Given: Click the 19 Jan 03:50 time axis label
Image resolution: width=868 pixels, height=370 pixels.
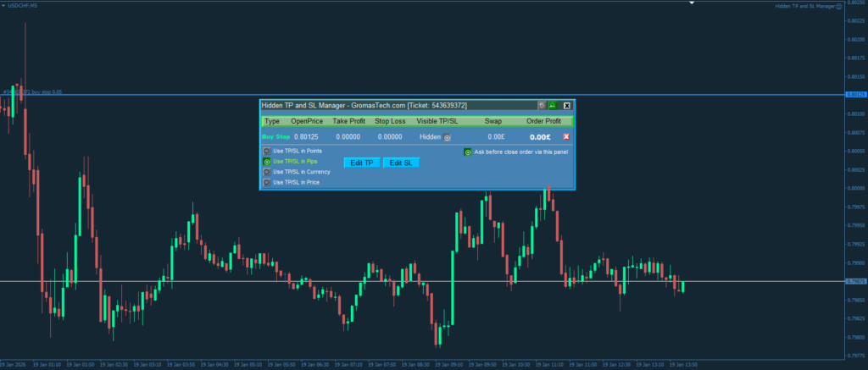Looking at the screenshot, I should [x=181, y=365].
